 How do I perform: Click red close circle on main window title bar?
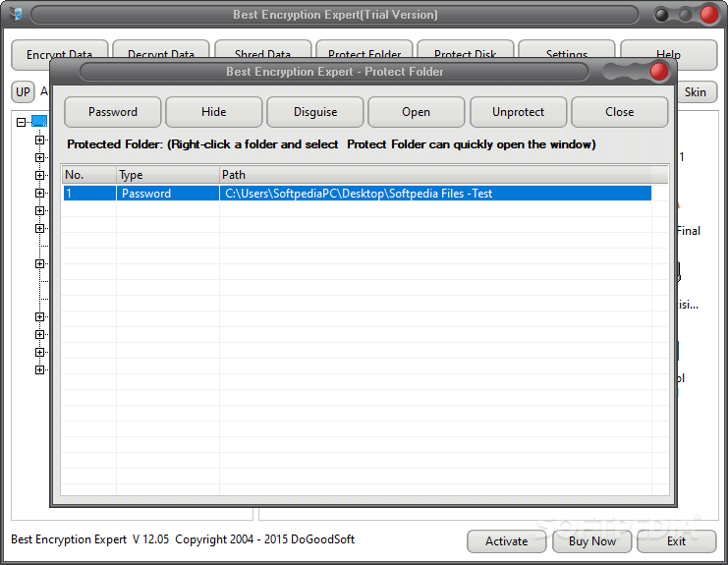(x=709, y=15)
